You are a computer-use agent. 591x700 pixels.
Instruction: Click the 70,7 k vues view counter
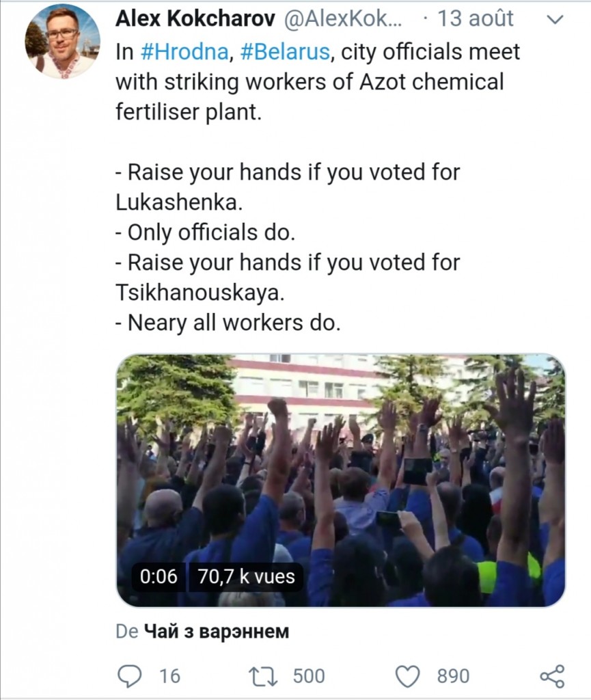(x=246, y=576)
